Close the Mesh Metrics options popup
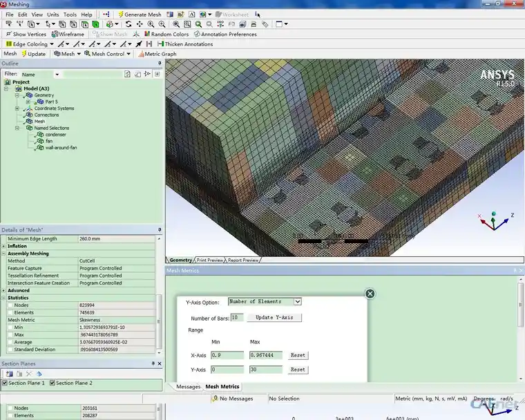The height and width of the screenshot is (420, 525). [370, 294]
